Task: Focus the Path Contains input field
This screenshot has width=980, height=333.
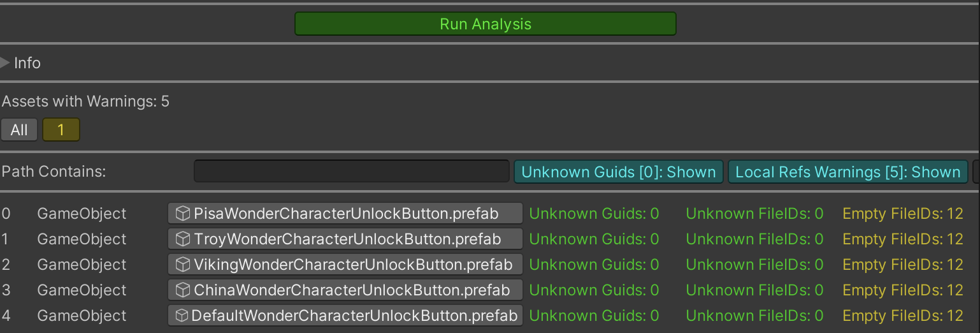Action: [x=352, y=172]
